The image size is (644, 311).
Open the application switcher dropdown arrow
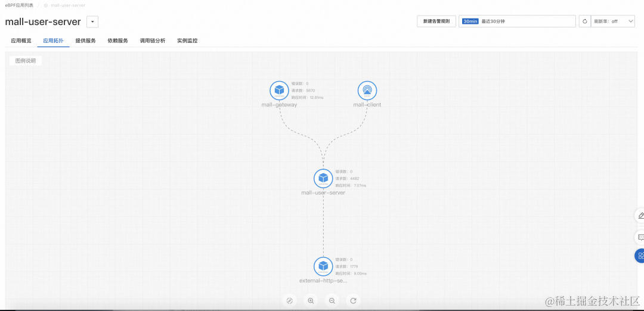[x=92, y=21]
